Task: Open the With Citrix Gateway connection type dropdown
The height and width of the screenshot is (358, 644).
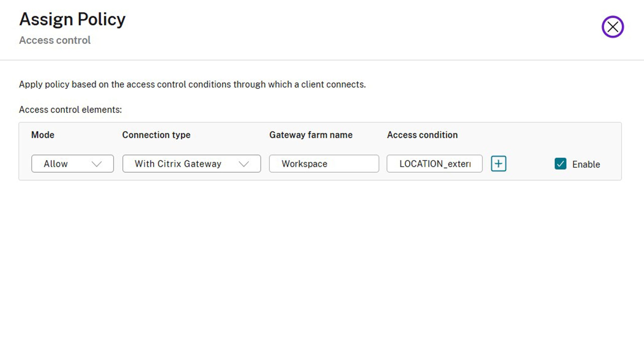Action: (192, 164)
